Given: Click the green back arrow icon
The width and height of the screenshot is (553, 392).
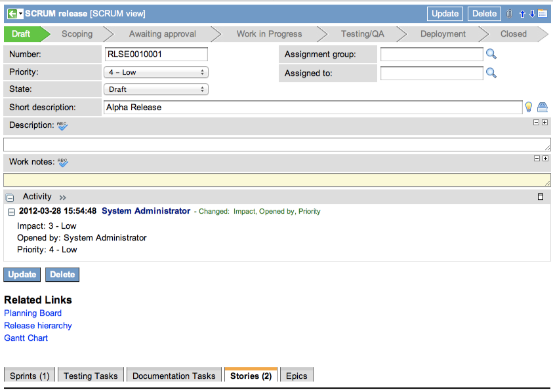Looking at the screenshot, I should pos(12,14).
